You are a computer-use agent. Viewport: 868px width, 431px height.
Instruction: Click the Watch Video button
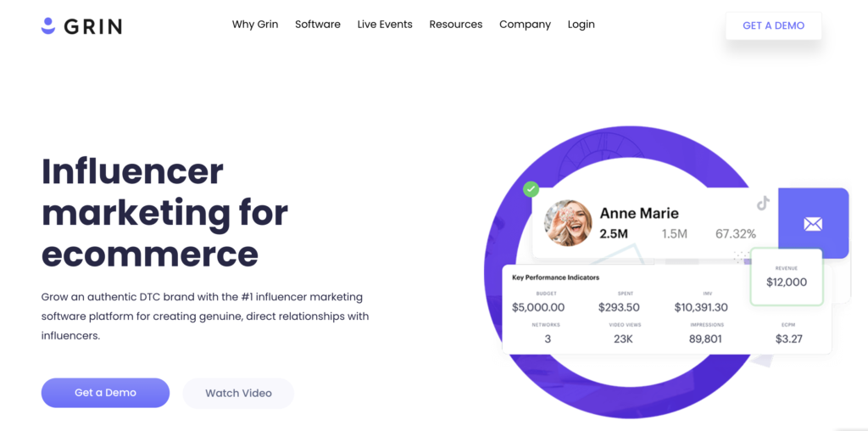238,394
